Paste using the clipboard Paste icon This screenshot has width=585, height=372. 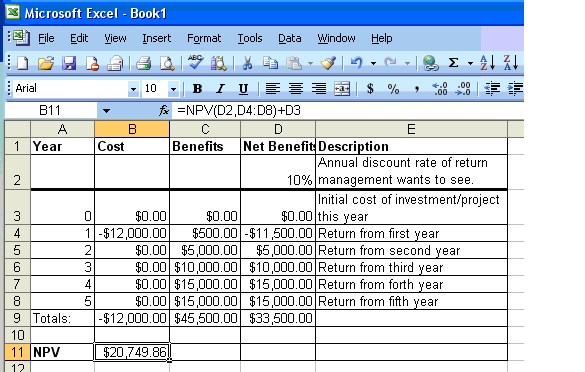[294, 63]
